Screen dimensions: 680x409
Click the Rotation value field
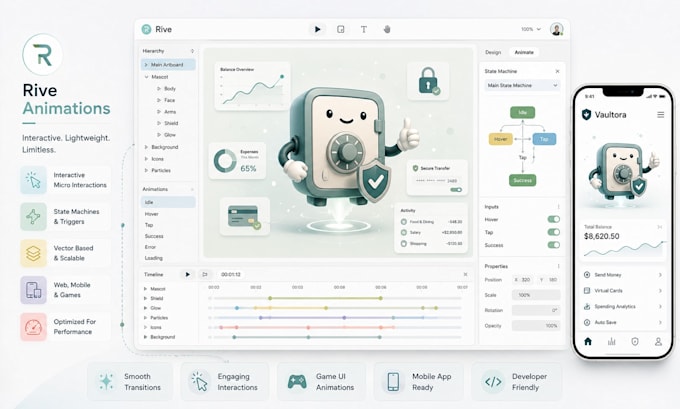[x=536, y=310]
